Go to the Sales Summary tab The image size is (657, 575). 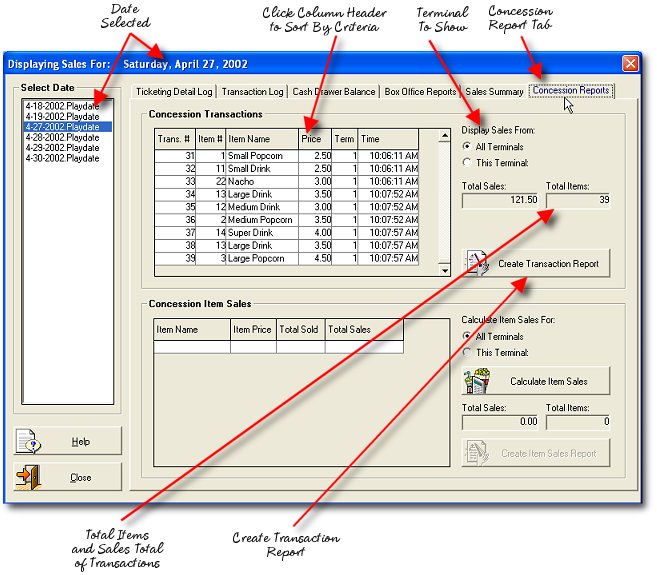(494, 92)
